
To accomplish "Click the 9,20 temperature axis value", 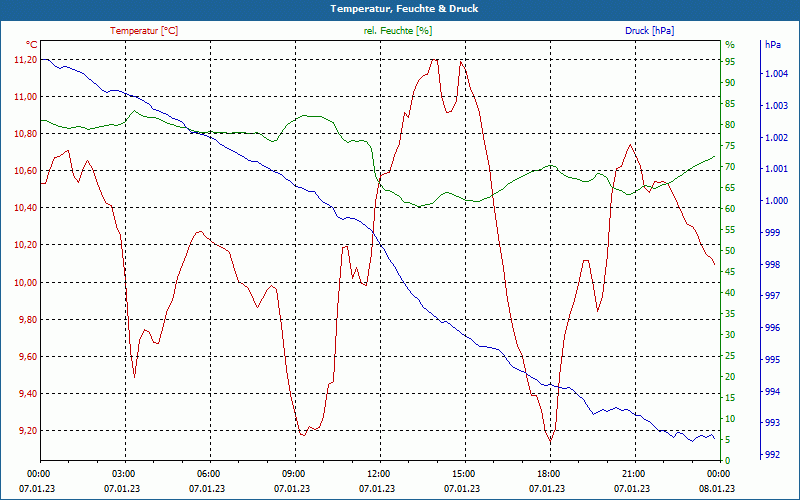I will point(28,431).
